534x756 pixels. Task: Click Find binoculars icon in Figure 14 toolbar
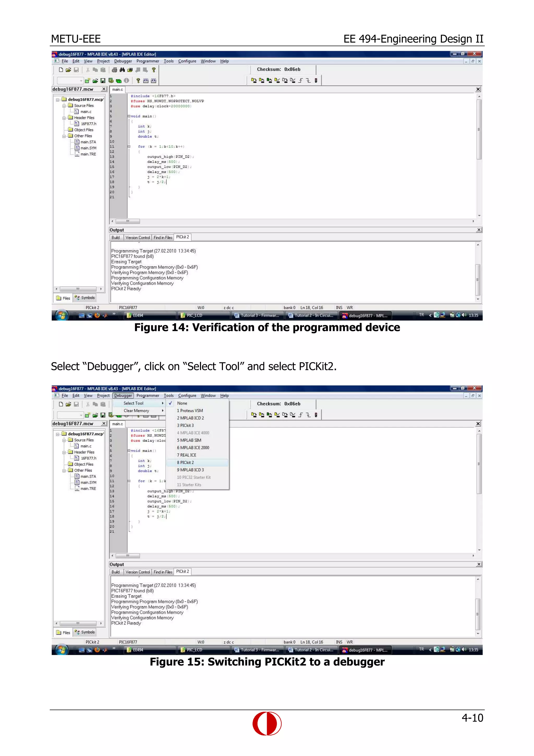(122, 70)
